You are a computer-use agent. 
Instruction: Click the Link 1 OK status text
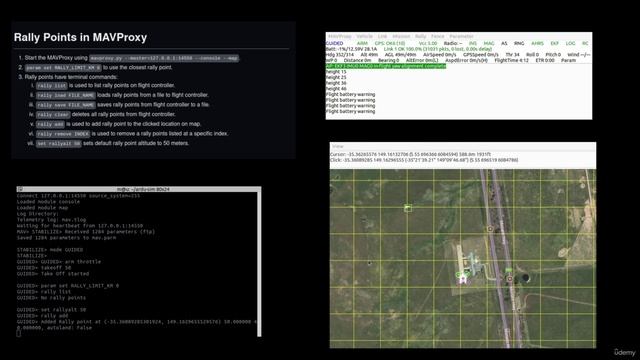click(438, 49)
